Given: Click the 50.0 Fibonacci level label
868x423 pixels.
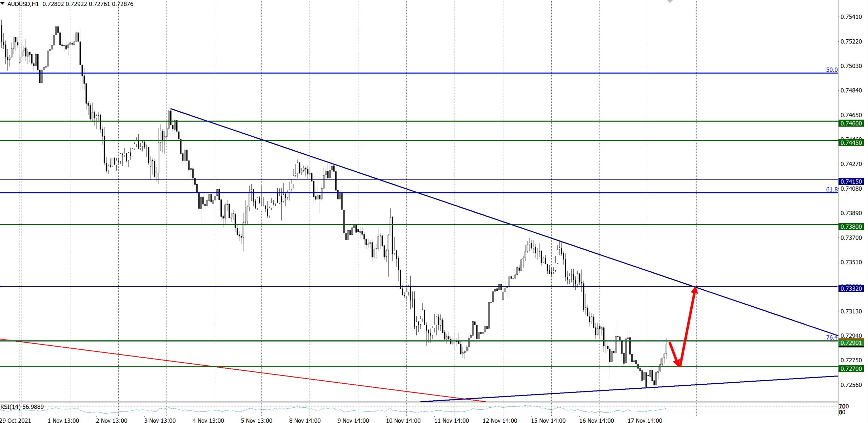Looking at the screenshot, I should [x=831, y=70].
